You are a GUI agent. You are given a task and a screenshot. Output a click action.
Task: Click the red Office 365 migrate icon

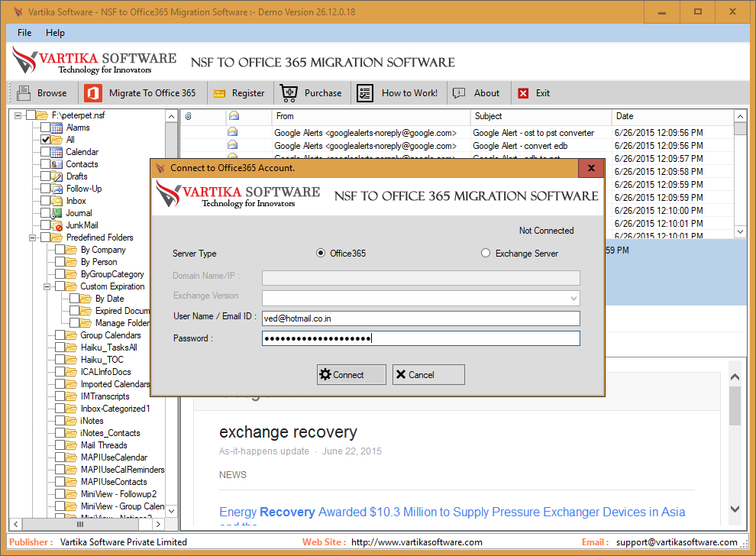point(92,93)
